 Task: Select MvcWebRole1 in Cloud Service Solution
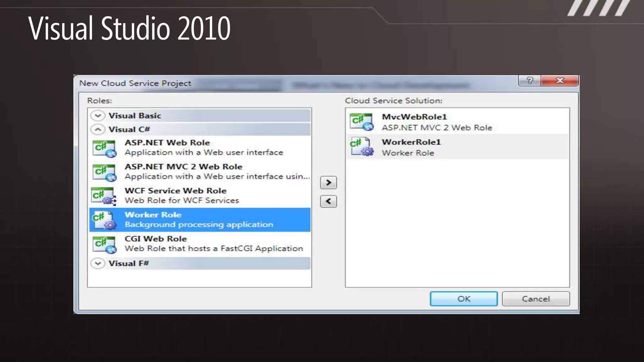tap(414, 117)
